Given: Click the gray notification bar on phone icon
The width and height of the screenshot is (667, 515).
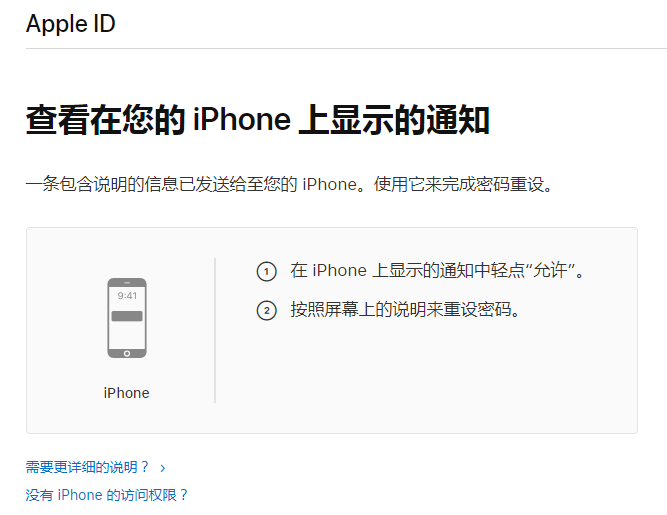Looking at the screenshot, I should [127, 316].
